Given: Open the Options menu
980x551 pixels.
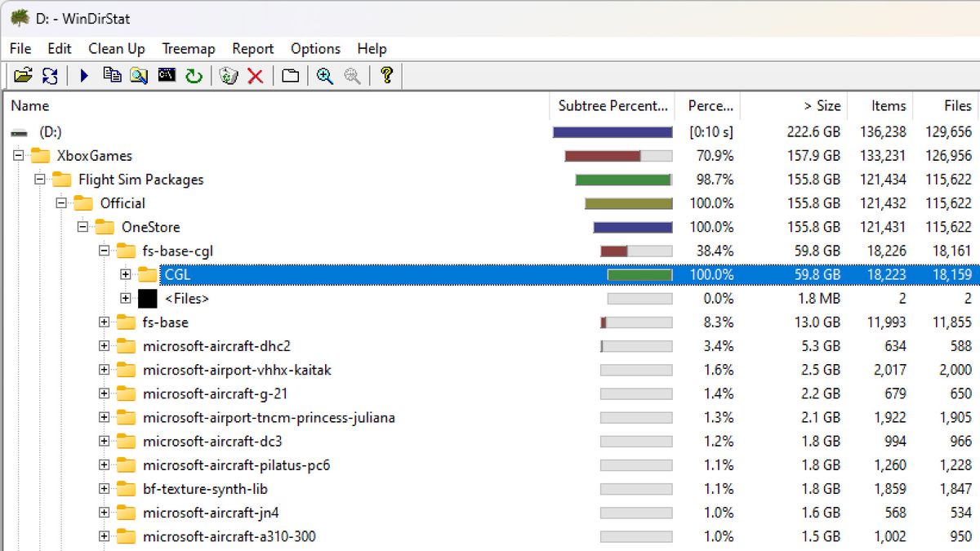Looking at the screenshot, I should (315, 48).
